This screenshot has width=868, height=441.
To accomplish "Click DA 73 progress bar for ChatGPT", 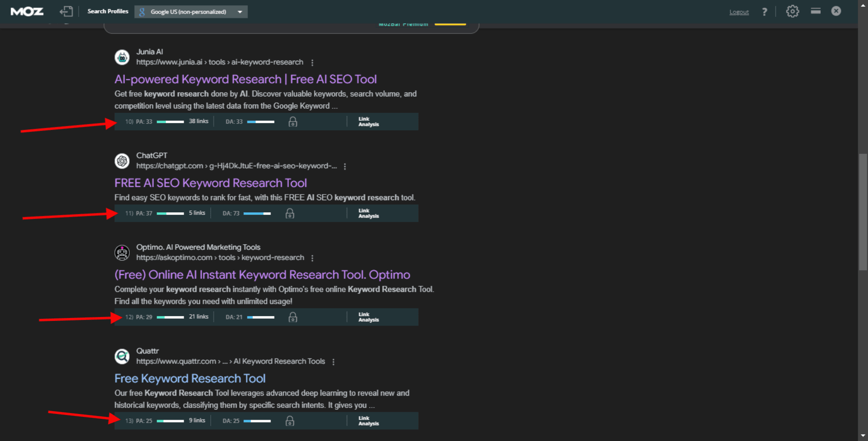I will (257, 213).
